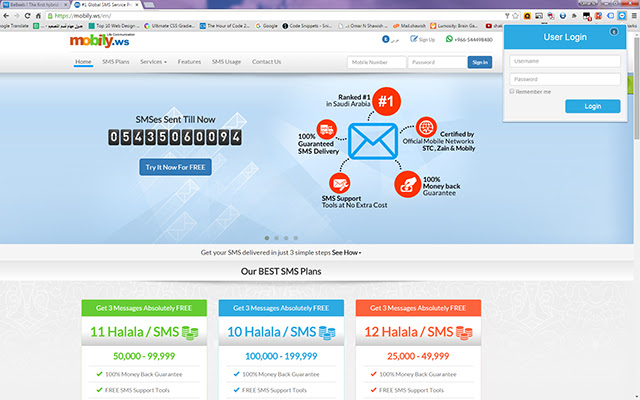This screenshot has width=640, height=400.
Task: Click the red coins icon on 12 Halala plan
Action: click(464, 333)
